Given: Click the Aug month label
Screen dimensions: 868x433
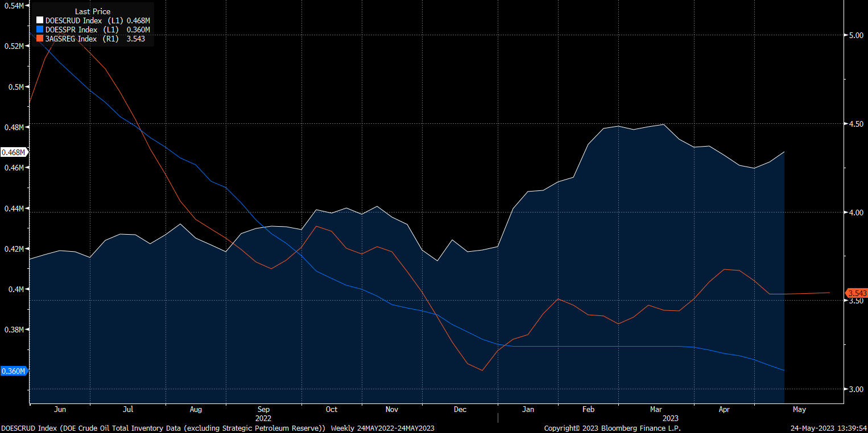Looking at the screenshot, I should point(196,409).
